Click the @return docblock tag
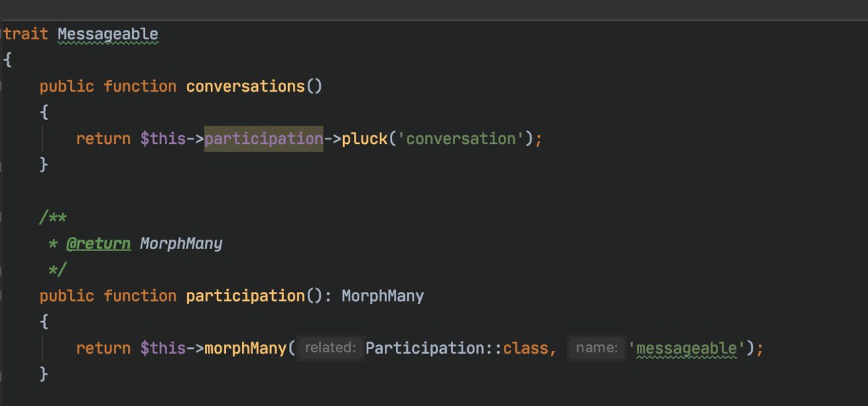 98,243
